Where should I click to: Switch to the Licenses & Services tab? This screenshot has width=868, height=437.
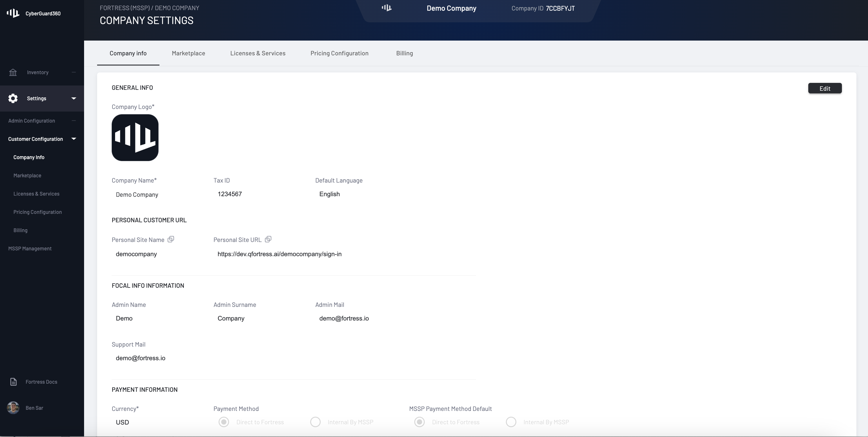(257, 53)
